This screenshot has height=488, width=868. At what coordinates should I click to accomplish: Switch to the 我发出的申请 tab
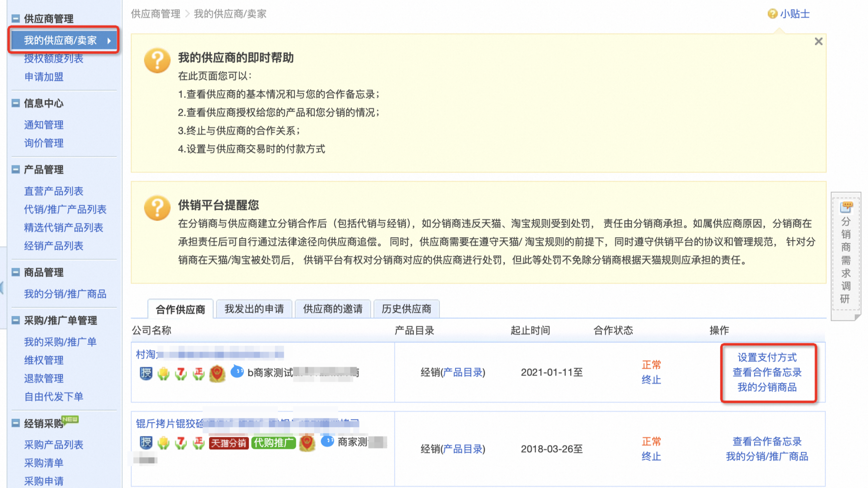(254, 309)
